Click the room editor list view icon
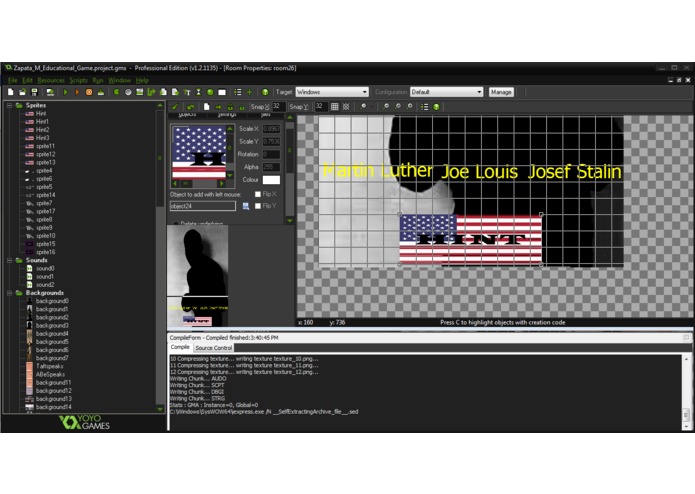This screenshot has width=695, height=494. pyautogui.click(x=425, y=107)
